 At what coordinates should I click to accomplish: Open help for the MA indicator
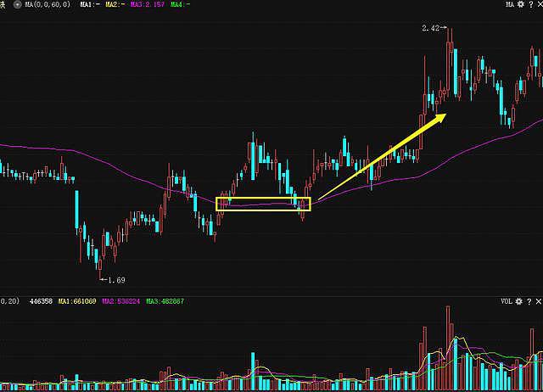[531, 4]
